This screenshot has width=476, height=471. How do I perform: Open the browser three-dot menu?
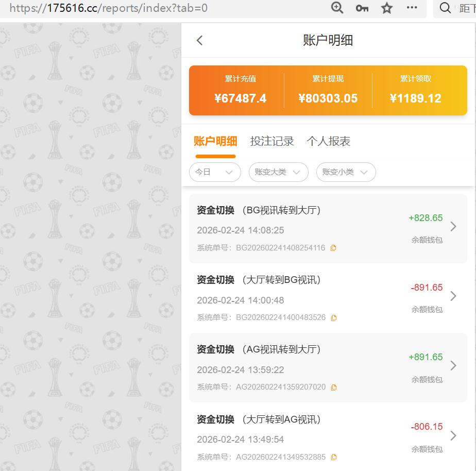point(411,8)
